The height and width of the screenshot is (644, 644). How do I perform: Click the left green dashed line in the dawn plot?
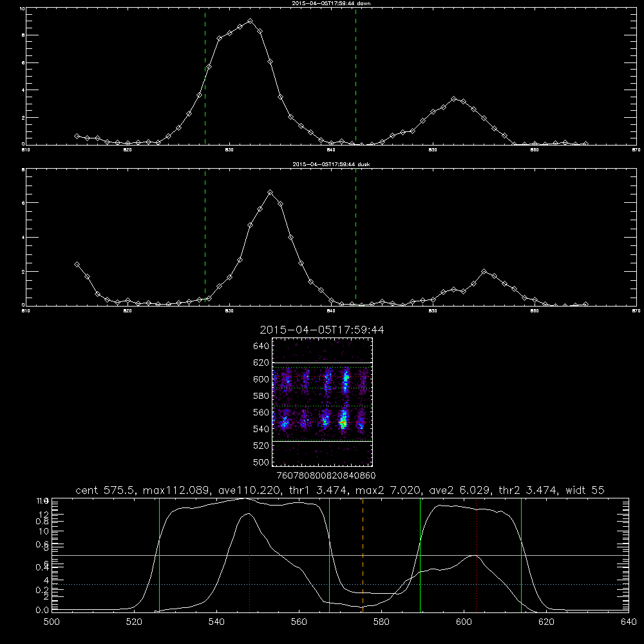point(205,77)
